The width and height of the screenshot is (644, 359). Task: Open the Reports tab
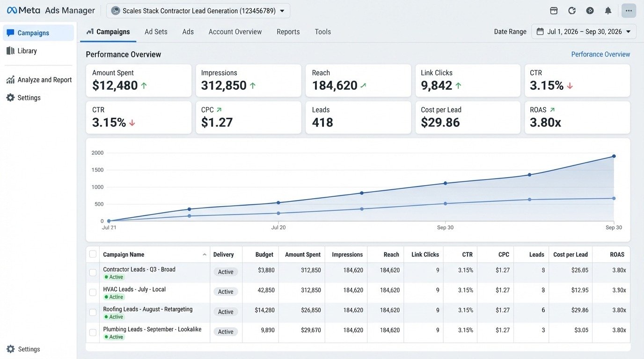click(288, 32)
